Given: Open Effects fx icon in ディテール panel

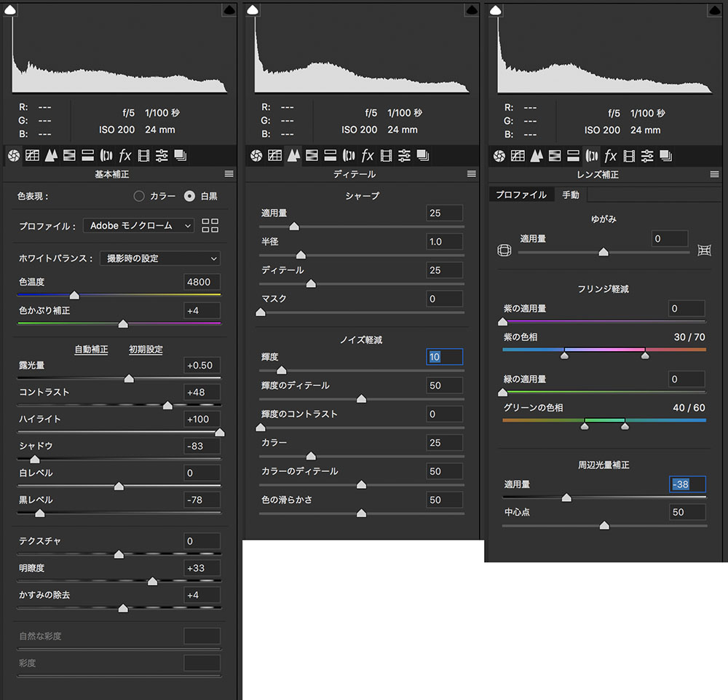Looking at the screenshot, I should (x=367, y=155).
